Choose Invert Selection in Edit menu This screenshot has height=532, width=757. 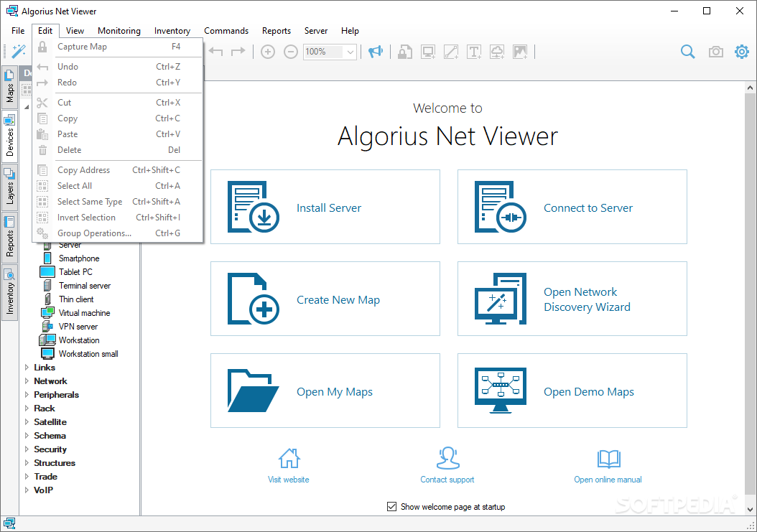(x=117, y=218)
